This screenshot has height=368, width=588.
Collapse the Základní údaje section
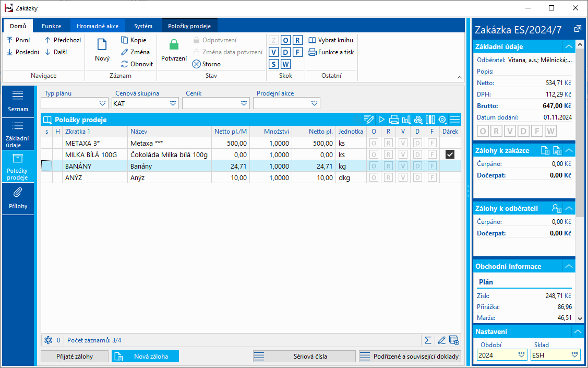pyautogui.click(x=569, y=46)
